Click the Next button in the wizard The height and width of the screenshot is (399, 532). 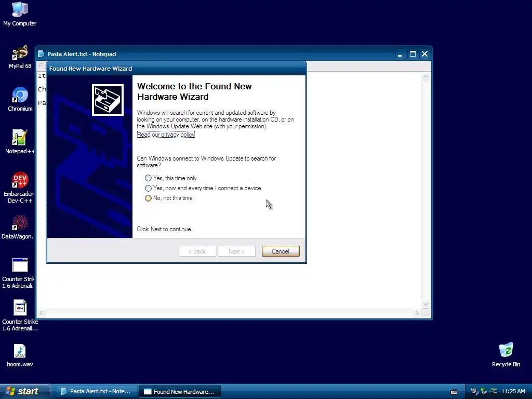click(x=236, y=251)
